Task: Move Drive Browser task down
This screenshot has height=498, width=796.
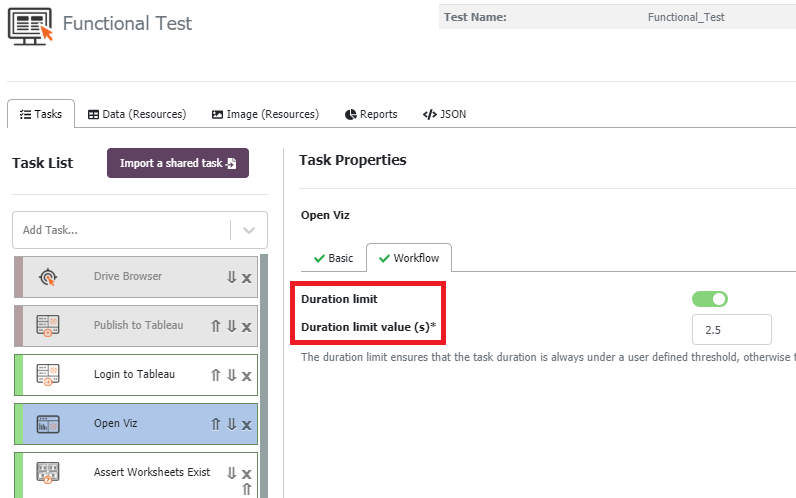Action: coord(231,277)
